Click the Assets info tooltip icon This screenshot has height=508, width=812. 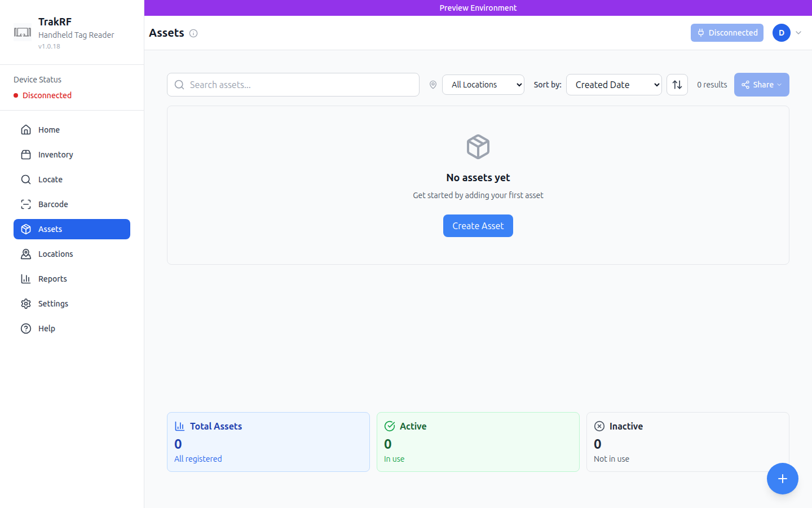(193, 33)
